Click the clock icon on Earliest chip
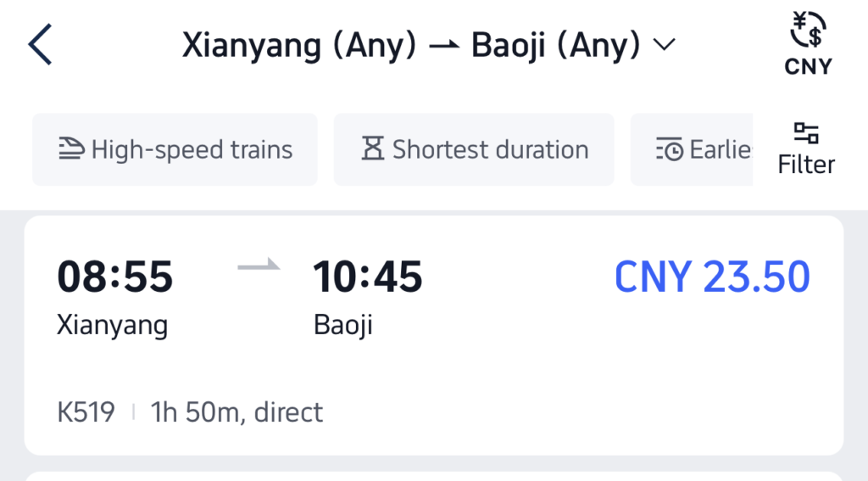The height and width of the screenshot is (481, 868). click(x=670, y=149)
